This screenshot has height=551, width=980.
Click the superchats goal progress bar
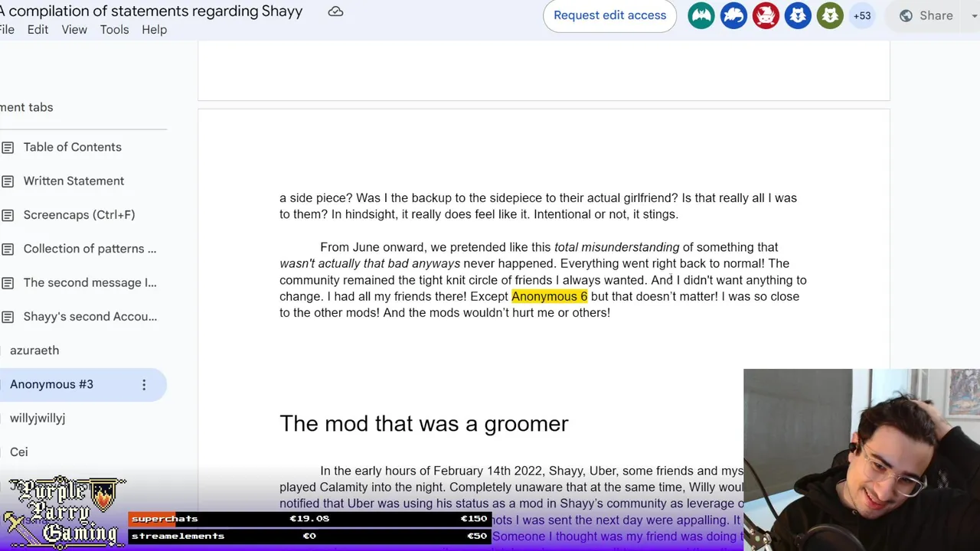click(309, 518)
